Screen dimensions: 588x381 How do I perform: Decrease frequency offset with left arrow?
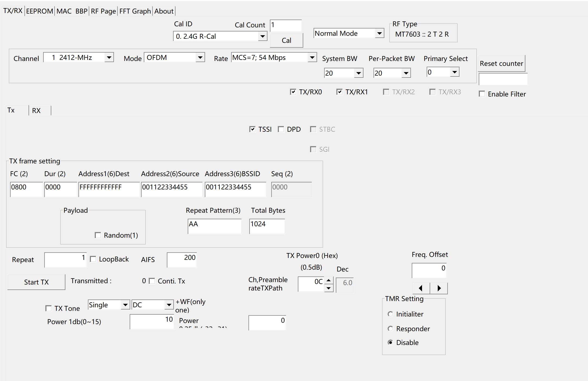pos(421,288)
